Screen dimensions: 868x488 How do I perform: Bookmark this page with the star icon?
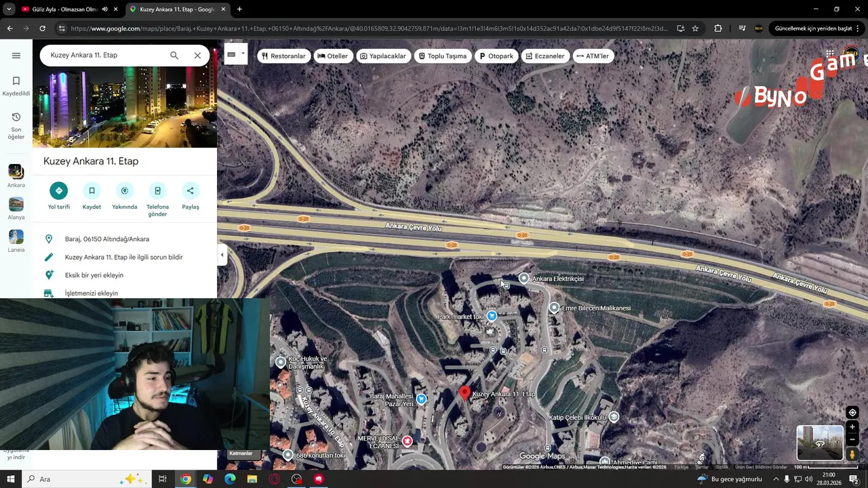(x=695, y=28)
